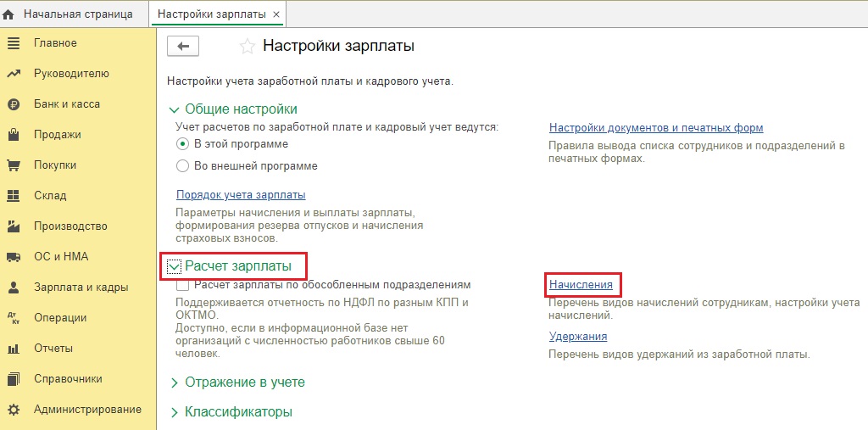Close the Настройки зарплаты tab
The image size is (868, 430).
[276, 14]
